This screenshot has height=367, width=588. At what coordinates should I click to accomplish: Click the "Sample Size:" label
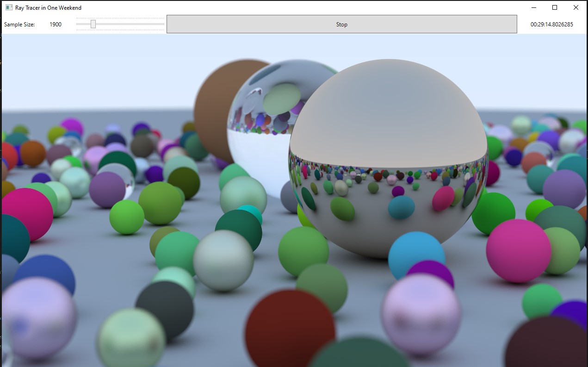point(19,25)
